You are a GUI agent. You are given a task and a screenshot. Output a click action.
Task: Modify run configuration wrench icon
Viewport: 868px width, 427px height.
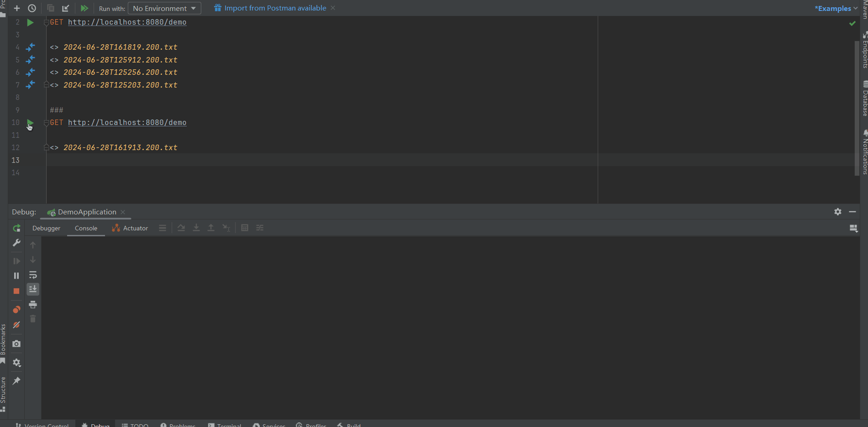(16, 243)
